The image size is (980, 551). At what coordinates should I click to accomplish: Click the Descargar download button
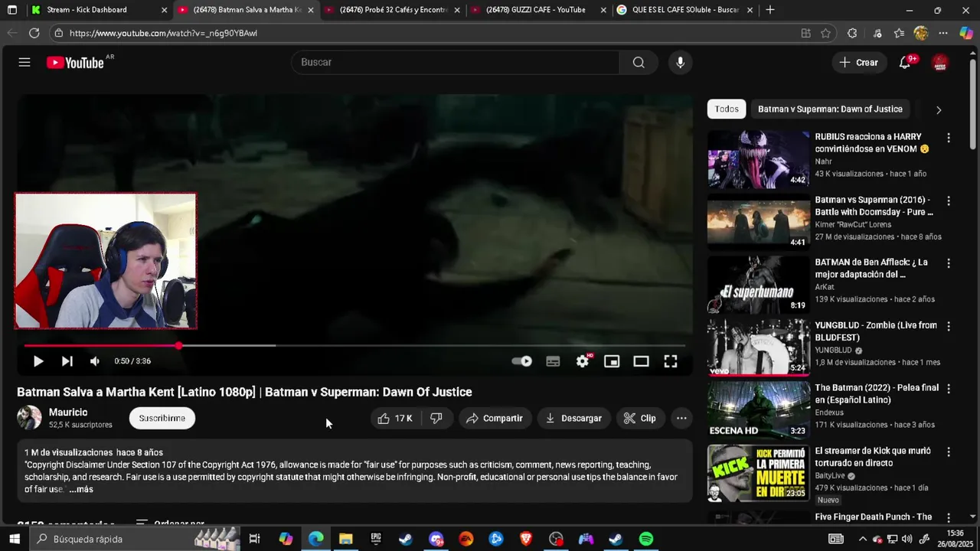point(573,418)
